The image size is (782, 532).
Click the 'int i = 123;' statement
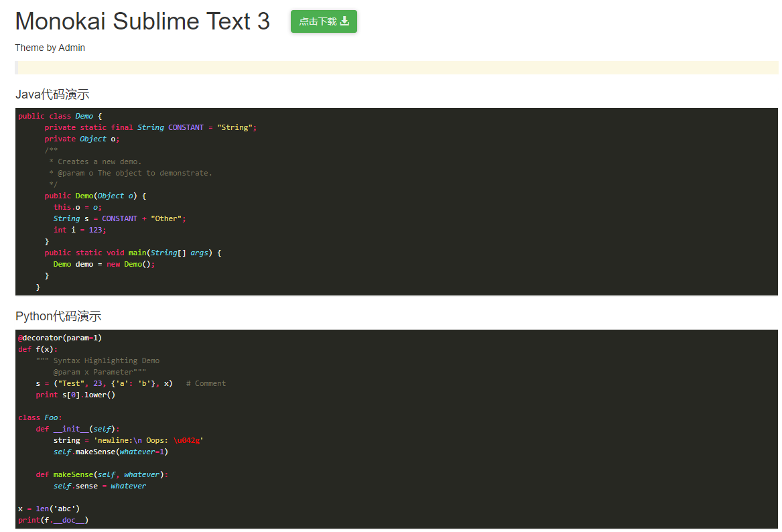pos(80,230)
